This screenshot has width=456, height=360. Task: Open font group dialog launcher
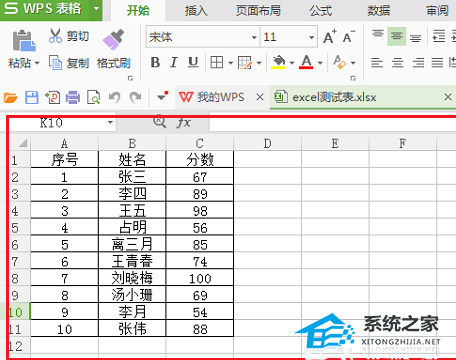[x=353, y=78]
